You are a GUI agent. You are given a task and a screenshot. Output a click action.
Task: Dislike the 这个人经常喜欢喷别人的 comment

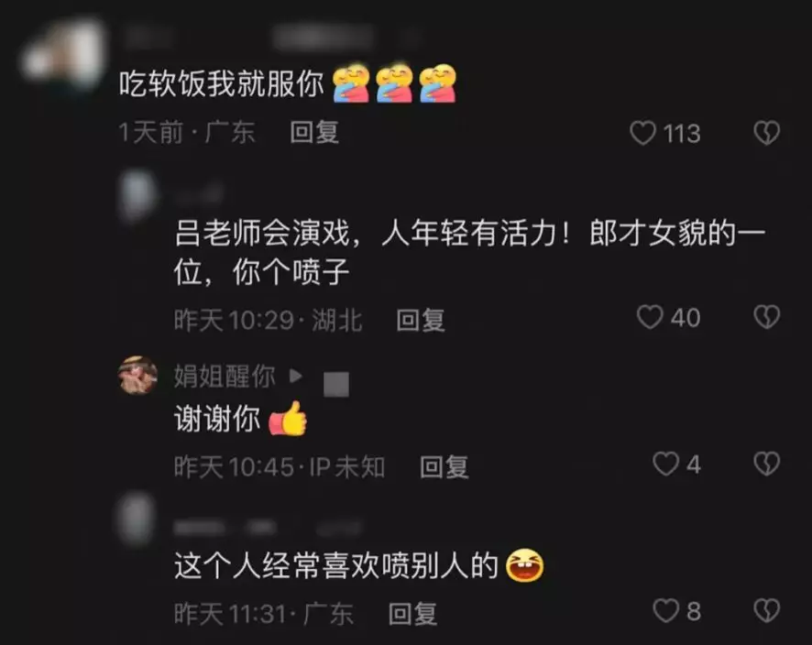[x=766, y=611]
